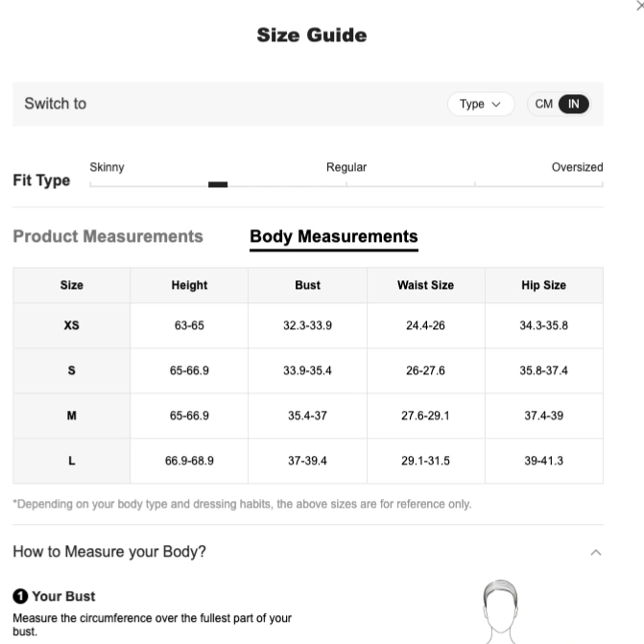Image resolution: width=644 pixels, height=644 pixels.
Task: Click How to Measure your Body heading
Action: [109, 552]
